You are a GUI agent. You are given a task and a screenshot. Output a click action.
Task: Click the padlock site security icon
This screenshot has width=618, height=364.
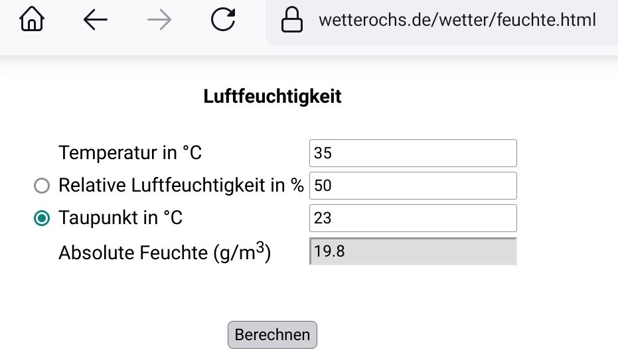tap(291, 21)
